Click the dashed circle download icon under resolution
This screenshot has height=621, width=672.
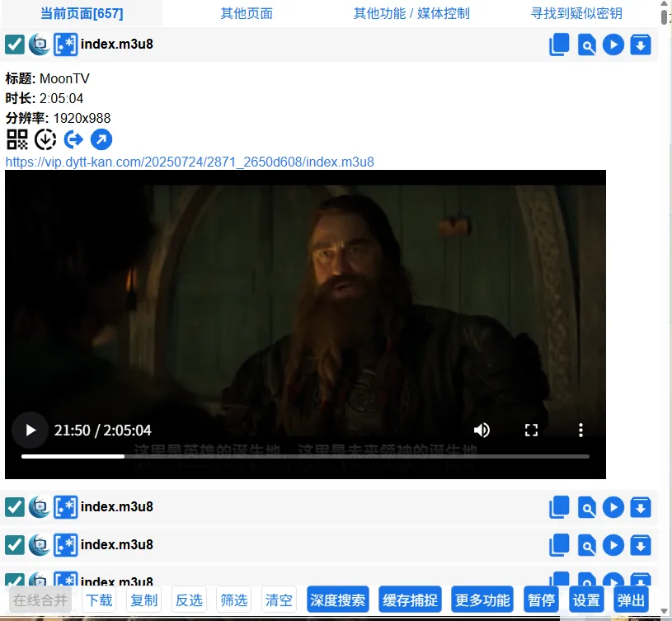(45, 139)
